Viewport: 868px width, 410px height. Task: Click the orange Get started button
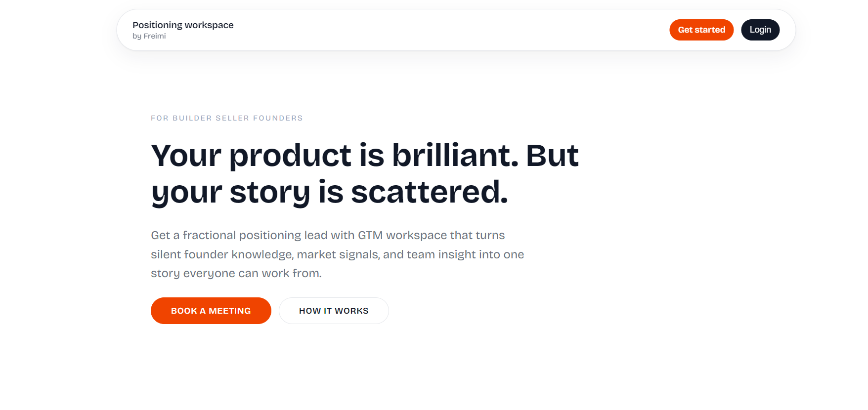coord(701,30)
